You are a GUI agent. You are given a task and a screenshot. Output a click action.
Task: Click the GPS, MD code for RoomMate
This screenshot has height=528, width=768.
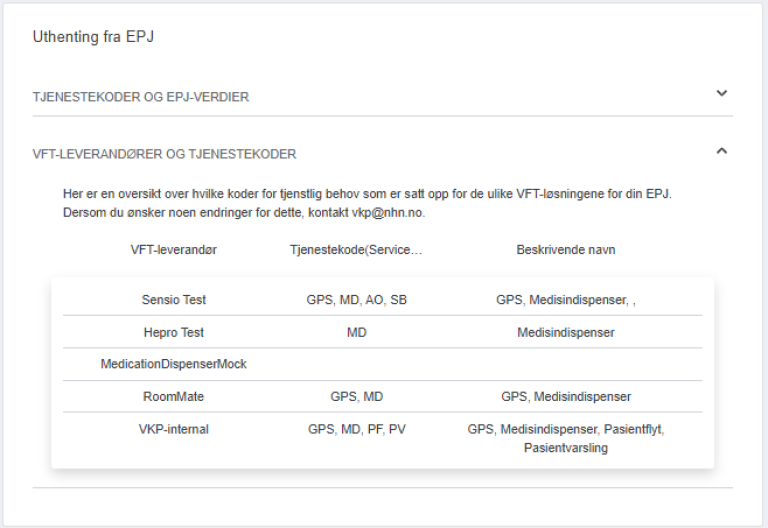(x=356, y=397)
